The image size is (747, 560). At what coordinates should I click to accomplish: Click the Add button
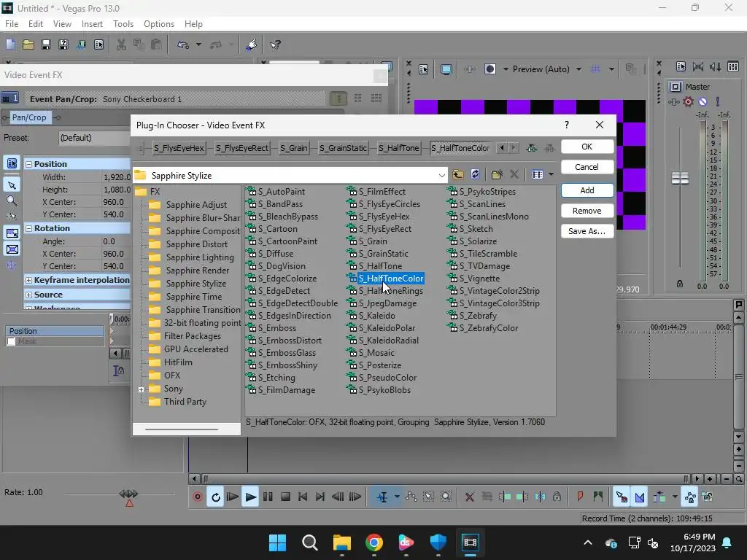587,190
